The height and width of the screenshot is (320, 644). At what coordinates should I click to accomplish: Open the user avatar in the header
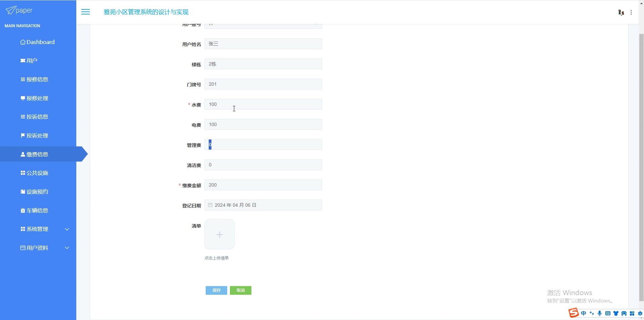[x=621, y=12]
